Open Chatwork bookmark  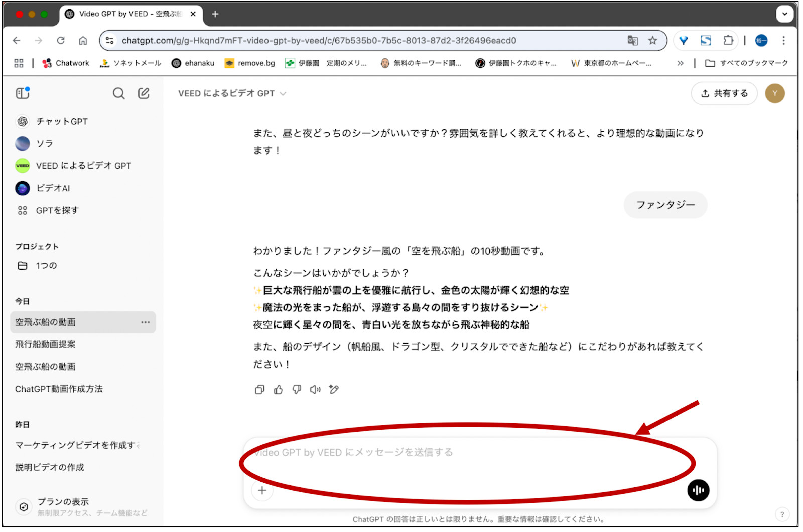pyautogui.click(x=66, y=63)
